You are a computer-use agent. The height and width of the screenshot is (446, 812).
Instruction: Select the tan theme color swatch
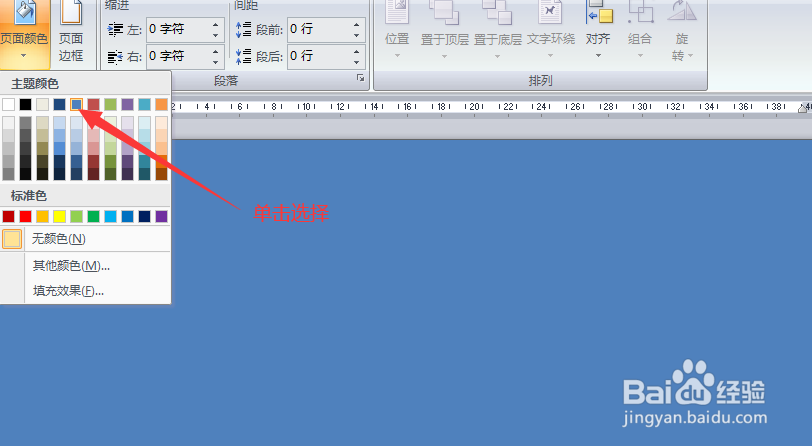pyautogui.click(x=42, y=105)
